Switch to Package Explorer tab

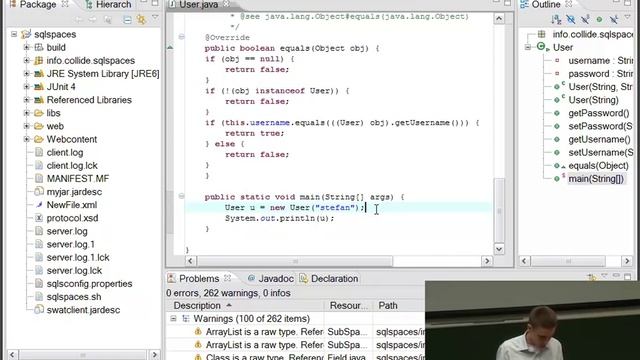click(x=38, y=4)
